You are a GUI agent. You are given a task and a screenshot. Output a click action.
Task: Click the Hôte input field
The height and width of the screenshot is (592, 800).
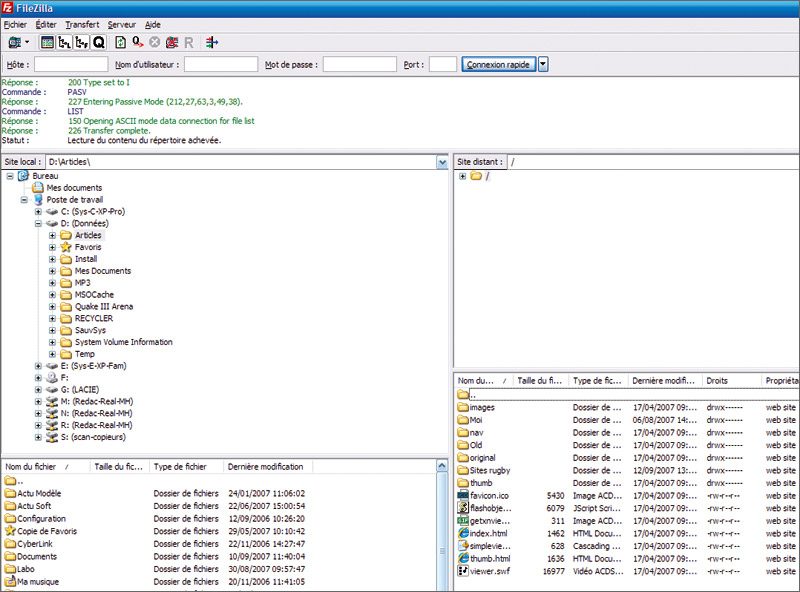[71, 64]
